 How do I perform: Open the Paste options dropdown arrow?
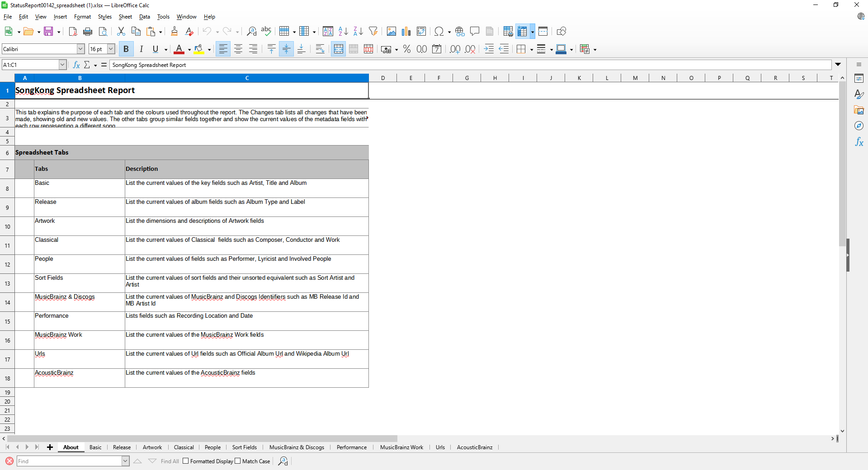point(160,32)
